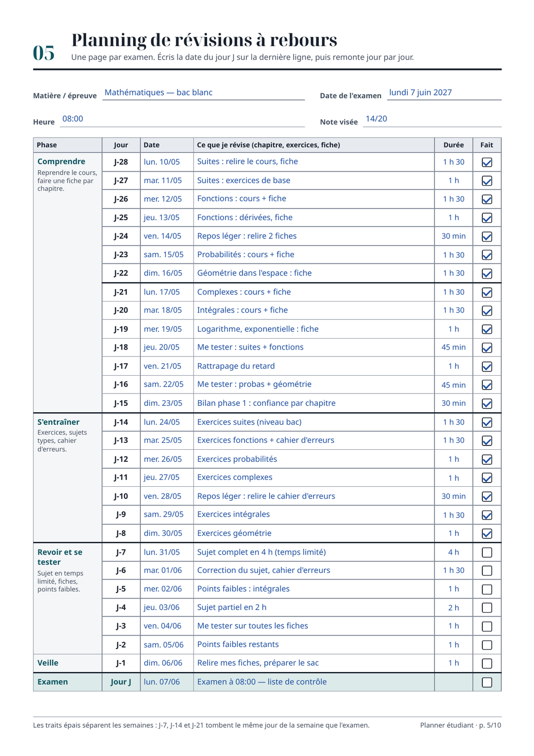Click 'Géométrie dans l'espace : fiche'
Image resolution: width=534 pixels, height=756 pixels.
click(x=254, y=273)
